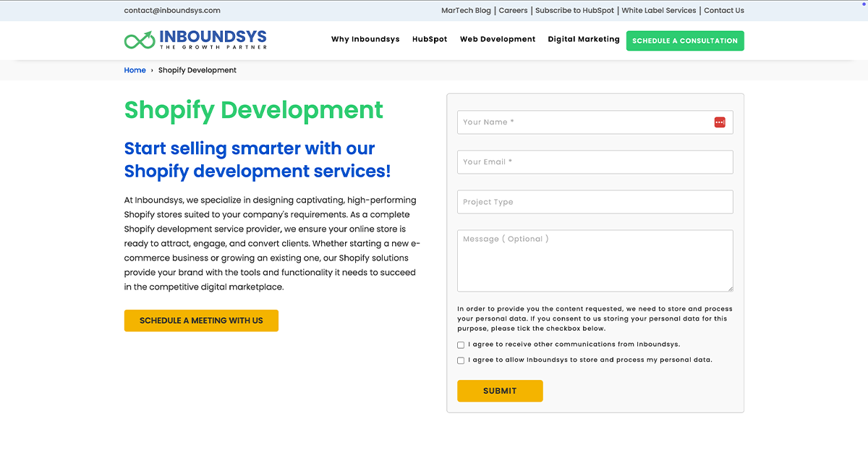The image size is (868, 456).
Task: Tick the store and process personal data checkbox
Action: (x=461, y=360)
